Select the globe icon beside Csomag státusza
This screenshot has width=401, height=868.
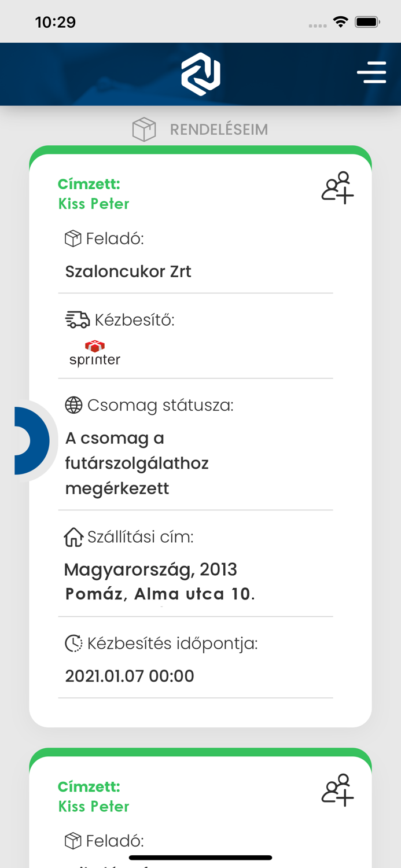[73, 405]
